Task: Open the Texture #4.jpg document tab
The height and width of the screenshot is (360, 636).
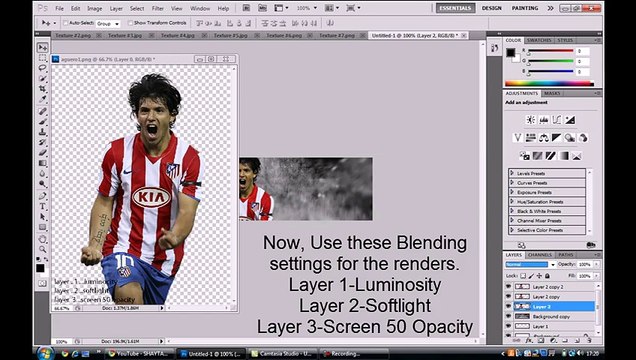Action: [x=178, y=36]
